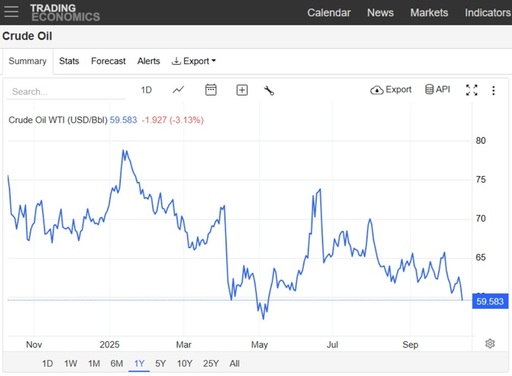Go to the Trading Economics home logo
512x376 pixels.
point(65,12)
